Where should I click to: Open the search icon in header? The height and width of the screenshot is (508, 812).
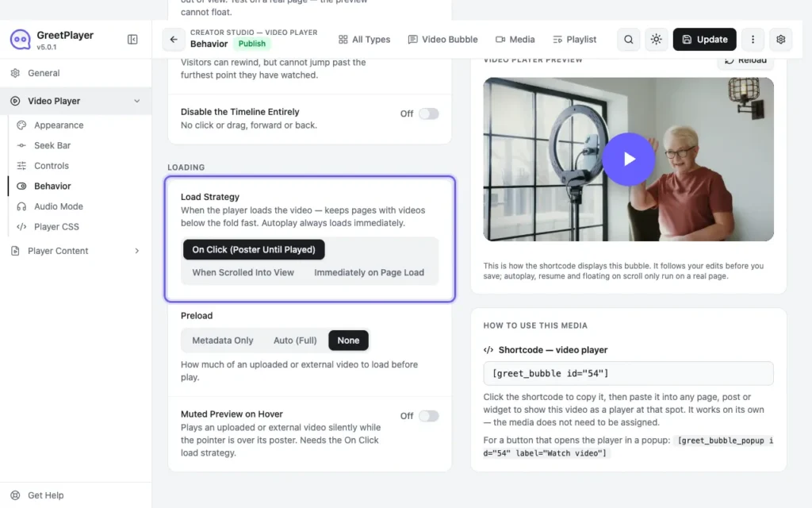click(x=628, y=40)
